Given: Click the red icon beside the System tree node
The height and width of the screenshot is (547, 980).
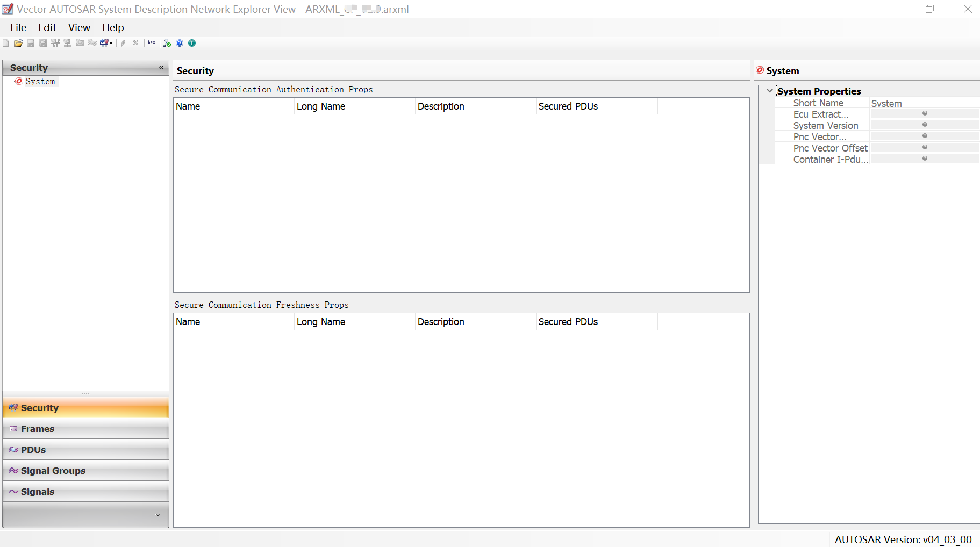Looking at the screenshot, I should (x=19, y=81).
